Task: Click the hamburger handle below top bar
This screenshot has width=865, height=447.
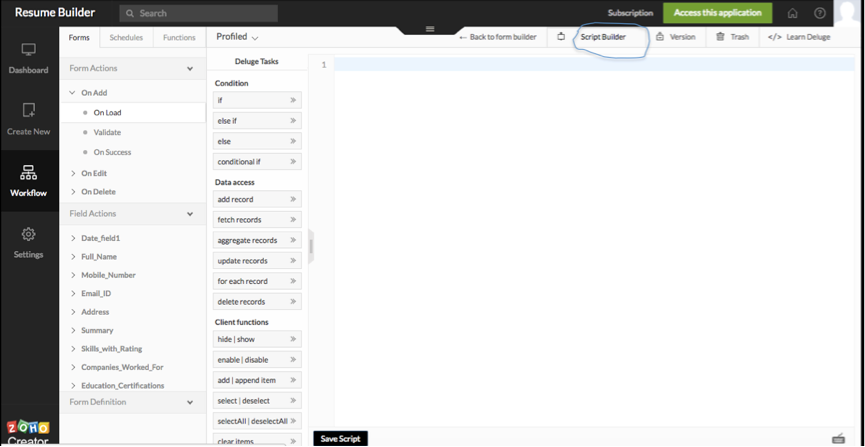Action: (431, 29)
